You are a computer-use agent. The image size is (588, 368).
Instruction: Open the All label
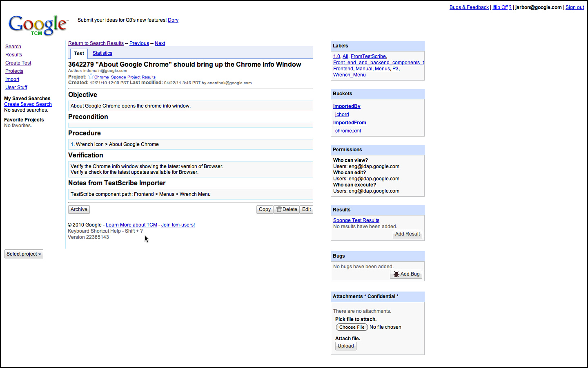[x=345, y=56]
